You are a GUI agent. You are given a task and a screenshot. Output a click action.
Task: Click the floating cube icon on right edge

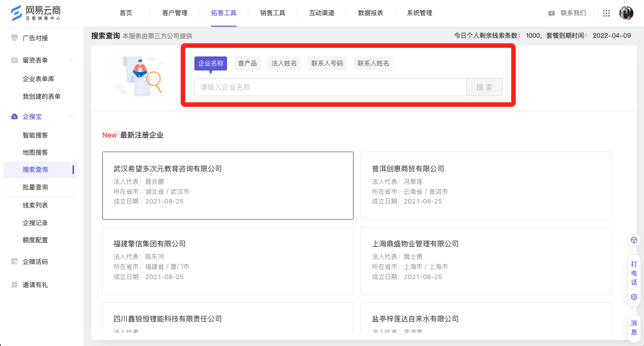(x=634, y=240)
